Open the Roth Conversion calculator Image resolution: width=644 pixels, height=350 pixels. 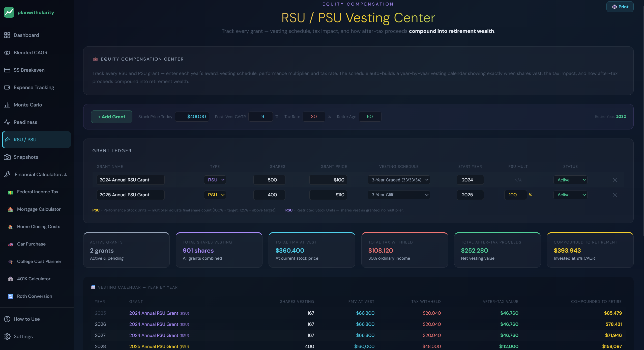click(x=35, y=296)
